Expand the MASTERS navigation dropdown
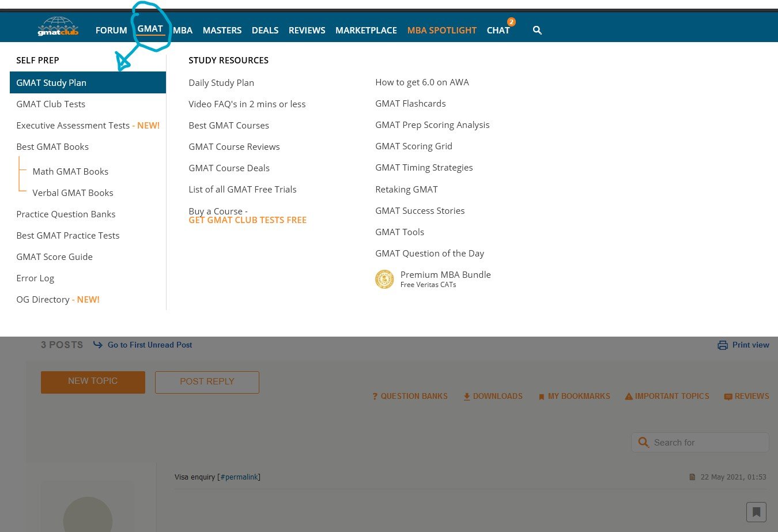778x532 pixels. point(222,31)
